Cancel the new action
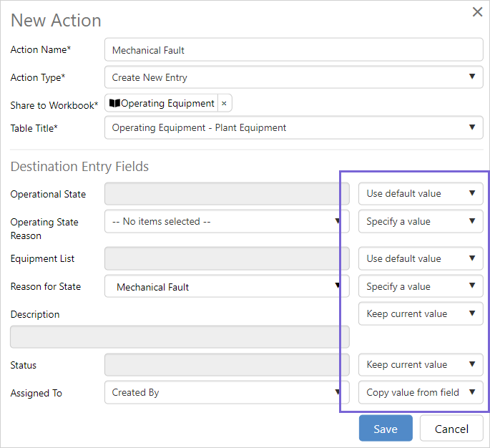This screenshot has height=448, width=490. (451, 429)
